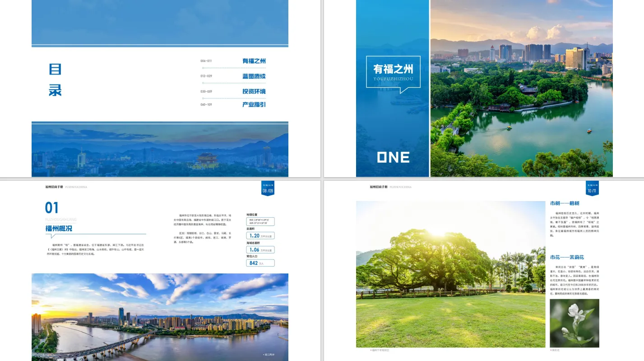Click the skyline photo under the contents list
This screenshot has height=361, width=644.
[x=160, y=150]
